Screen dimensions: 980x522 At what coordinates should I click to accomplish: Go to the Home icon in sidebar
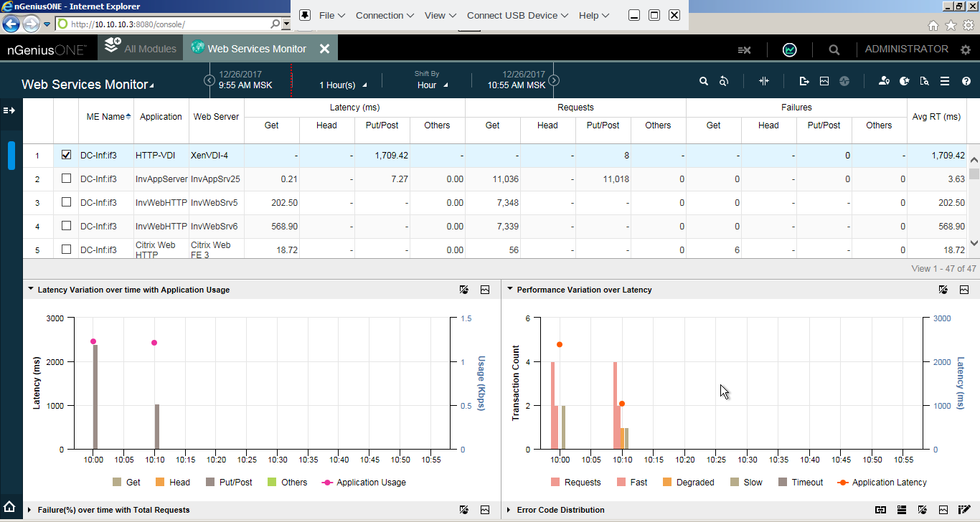coord(10,508)
